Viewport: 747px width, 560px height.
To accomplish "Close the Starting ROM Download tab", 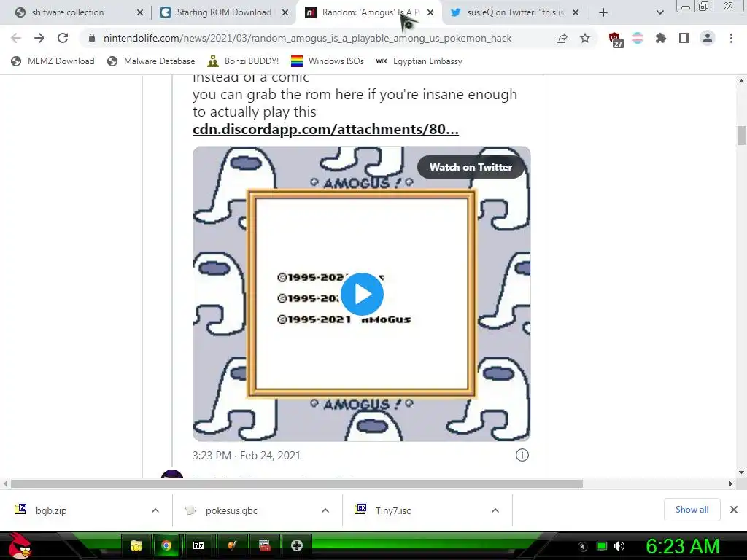I will pos(285,12).
